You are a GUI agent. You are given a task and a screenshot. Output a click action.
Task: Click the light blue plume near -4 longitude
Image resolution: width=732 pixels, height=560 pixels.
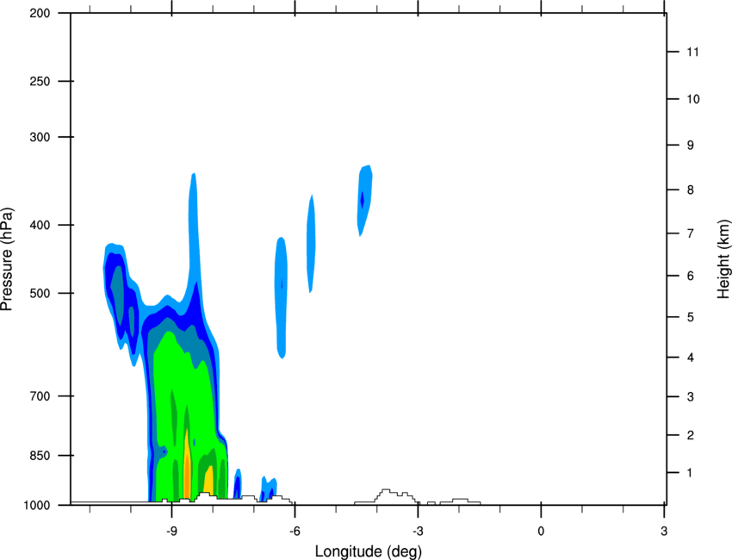point(364,200)
